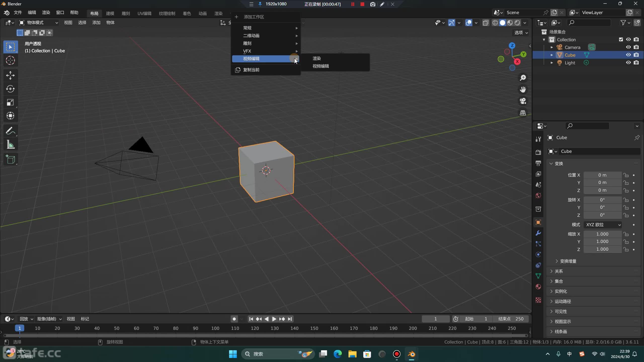
Task: Hide the Cube in viewport
Action: click(628, 55)
